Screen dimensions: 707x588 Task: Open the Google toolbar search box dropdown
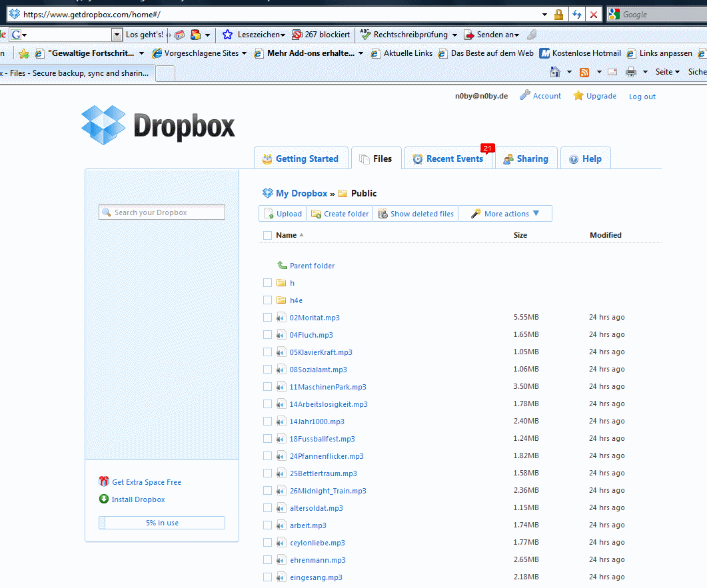point(117,35)
